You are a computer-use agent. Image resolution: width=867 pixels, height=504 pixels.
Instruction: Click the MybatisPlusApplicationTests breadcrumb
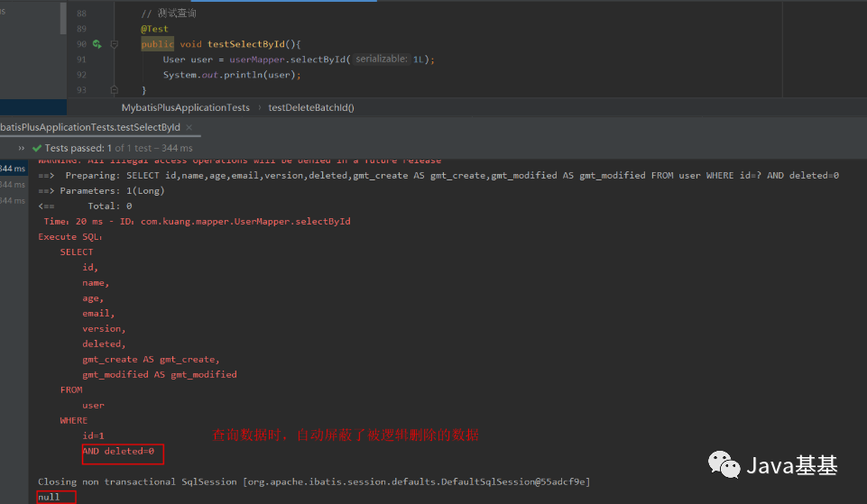[x=186, y=107]
